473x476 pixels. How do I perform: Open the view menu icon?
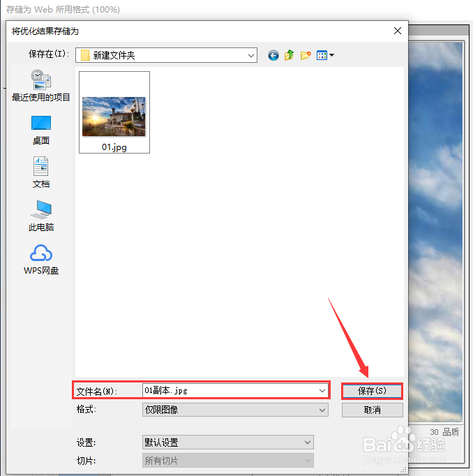[x=322, y=55]
